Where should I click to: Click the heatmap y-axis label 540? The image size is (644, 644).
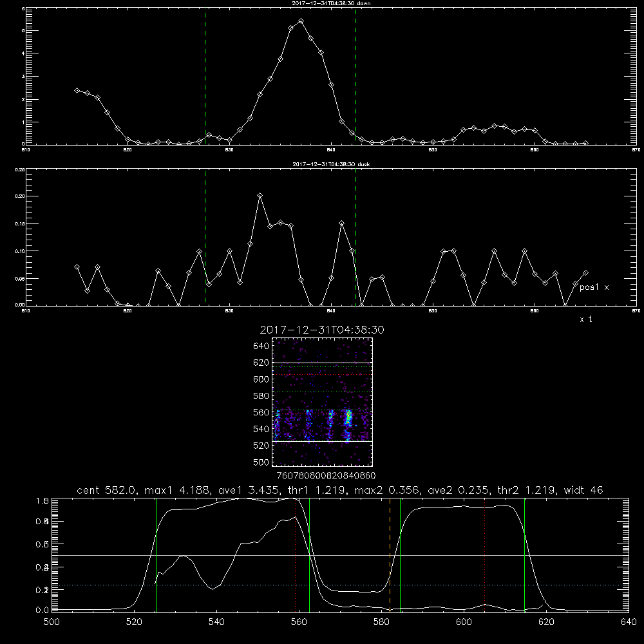[x=261, y=429]
